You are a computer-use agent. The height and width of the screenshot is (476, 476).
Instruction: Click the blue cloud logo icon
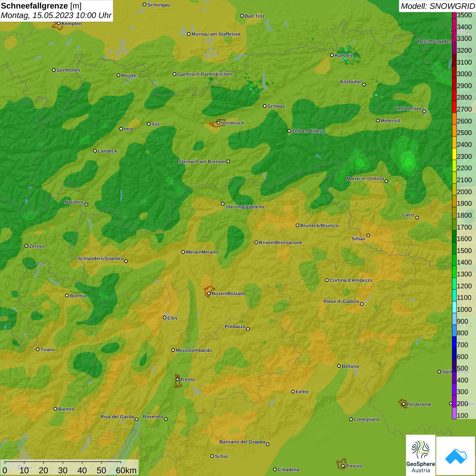(456, 456)
